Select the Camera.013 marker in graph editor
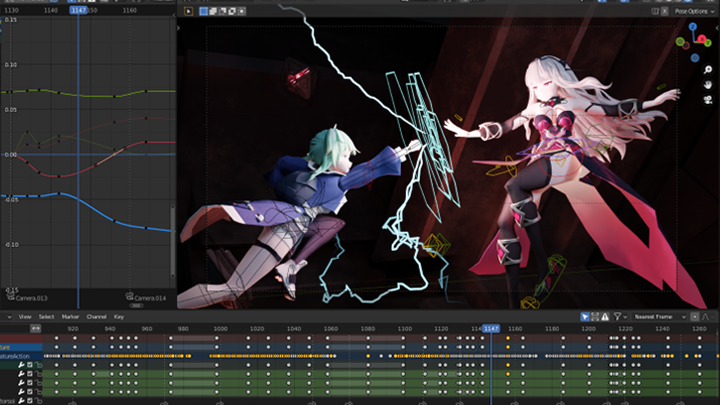The height and width of the screenshot is (405, 720). pyautogui.click(x=28, y=298)
